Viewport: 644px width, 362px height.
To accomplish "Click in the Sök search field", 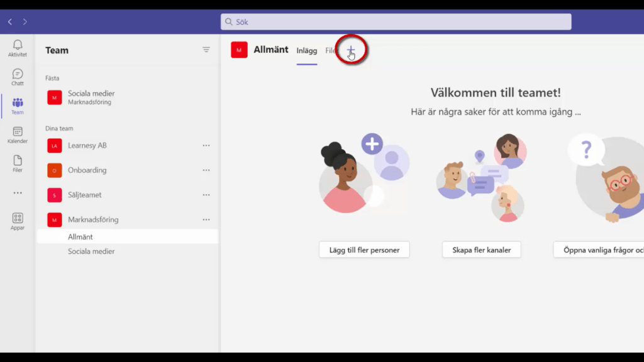I will pyautogui.click(x=396, y=22).
